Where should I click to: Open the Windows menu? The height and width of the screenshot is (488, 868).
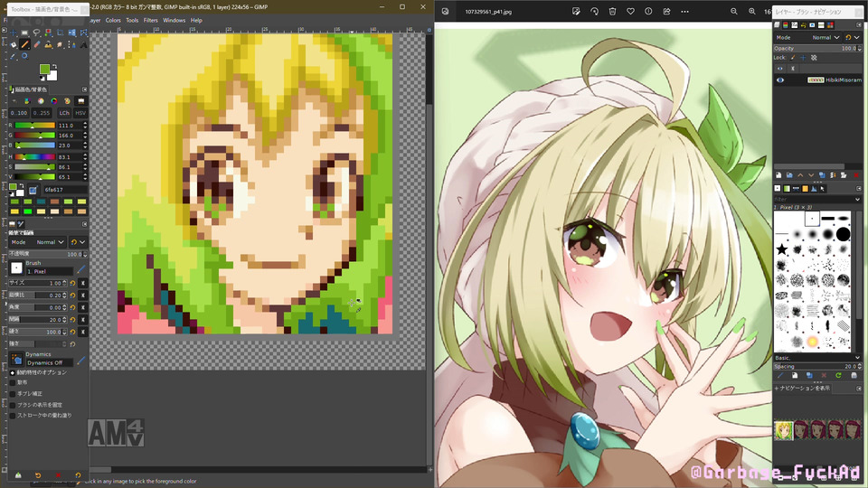pyautogui.click(x=174, y=21)
